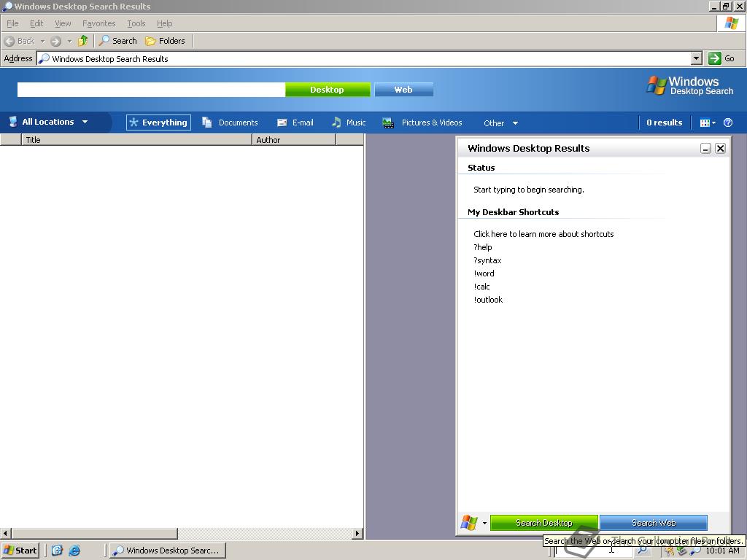The width and height of the screenshot is (747, 560).
Task: Filter results by Pictures & Videos
Action: click(422, 122)
